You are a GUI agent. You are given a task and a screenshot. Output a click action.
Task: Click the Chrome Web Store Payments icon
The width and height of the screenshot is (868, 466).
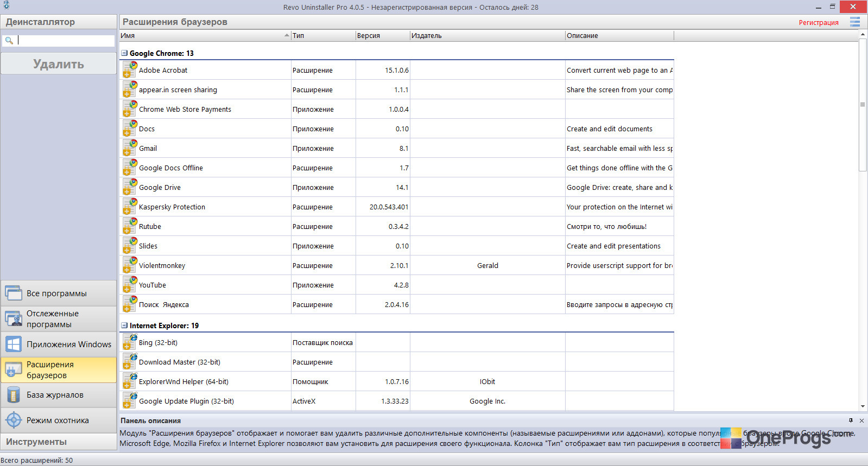[129, 109]
